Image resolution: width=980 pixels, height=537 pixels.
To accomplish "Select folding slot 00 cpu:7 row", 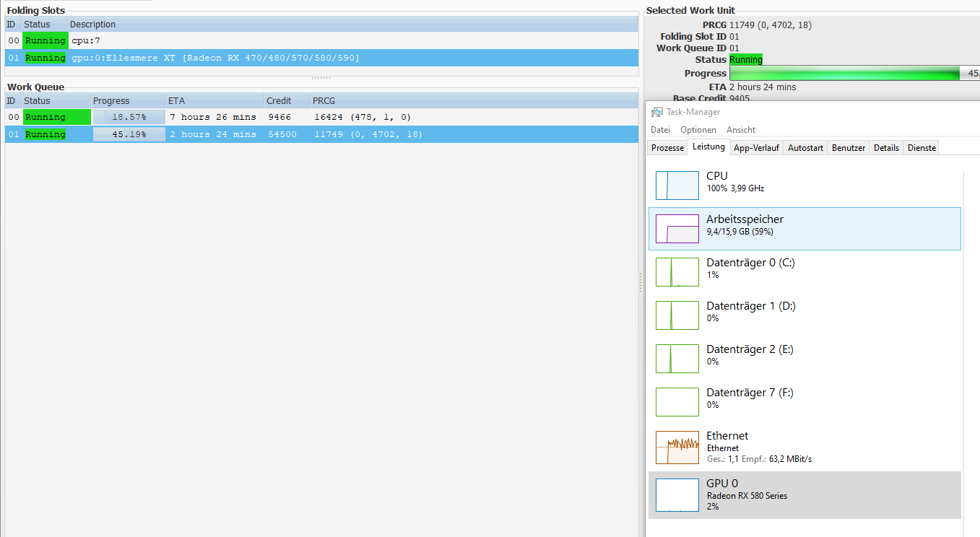I will [x=321, y=40].
